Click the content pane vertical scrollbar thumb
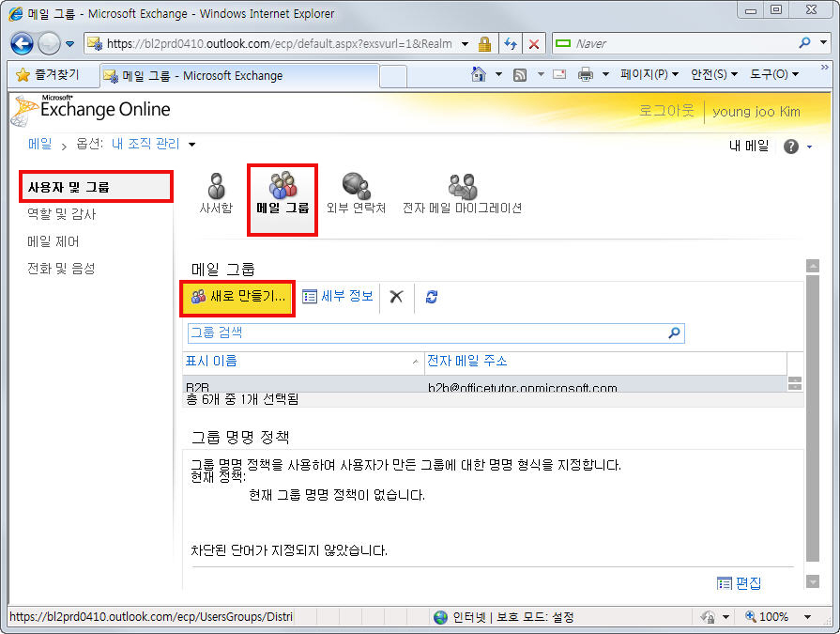 (813, 419)
